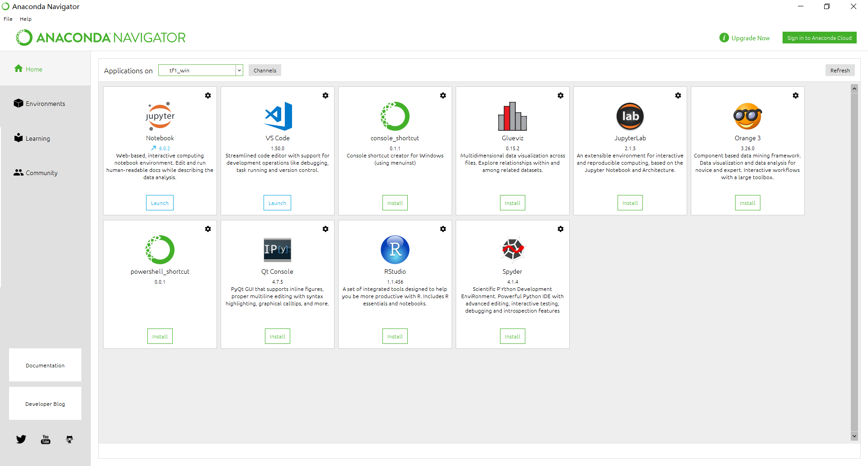Image resolution: width=868 pixels, height=466 pixels.
Task: Install JupyterLab
Action: pos(630,203)
